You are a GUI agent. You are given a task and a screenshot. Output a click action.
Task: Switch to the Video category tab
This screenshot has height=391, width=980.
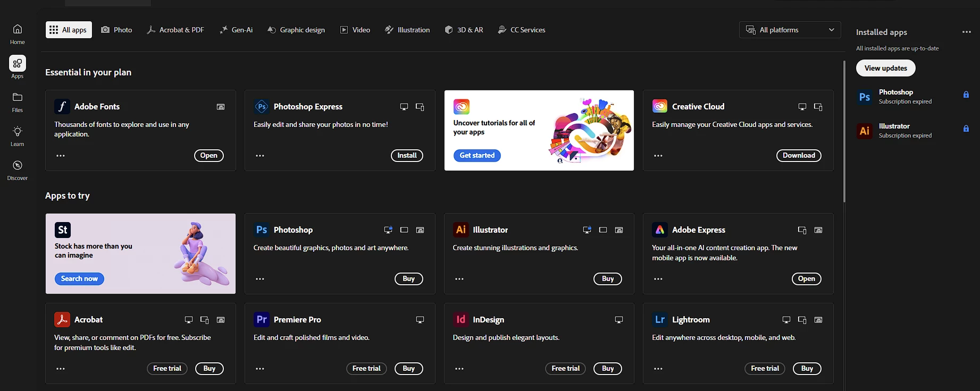[x=355, y=30]
